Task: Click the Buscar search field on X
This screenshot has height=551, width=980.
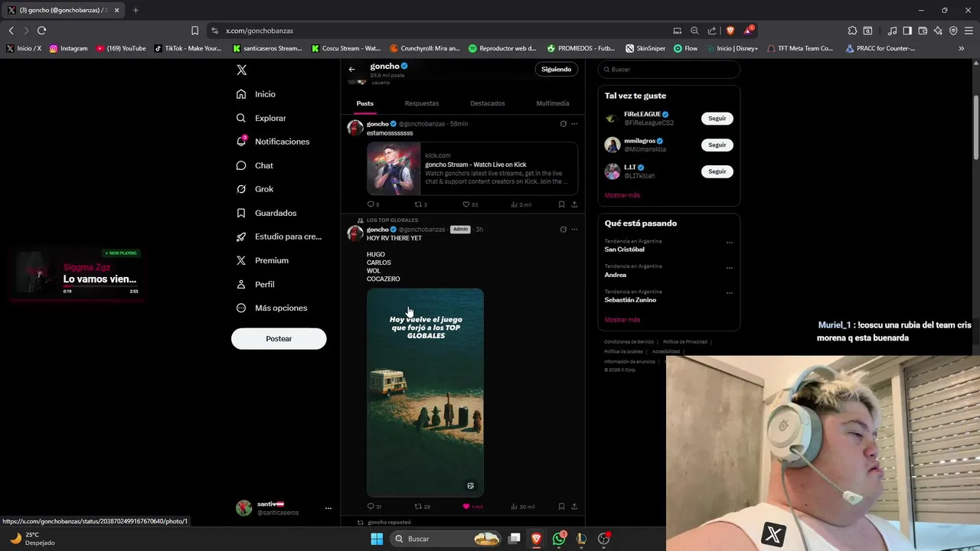Action: [669, 70]
